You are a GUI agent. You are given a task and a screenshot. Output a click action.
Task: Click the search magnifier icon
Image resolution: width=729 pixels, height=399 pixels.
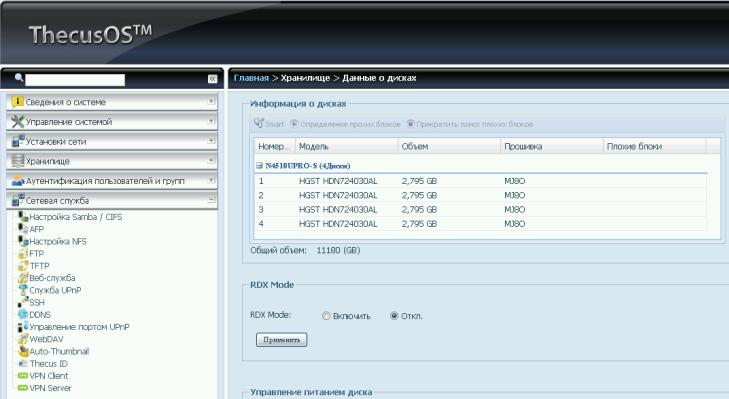pos(19,78)
